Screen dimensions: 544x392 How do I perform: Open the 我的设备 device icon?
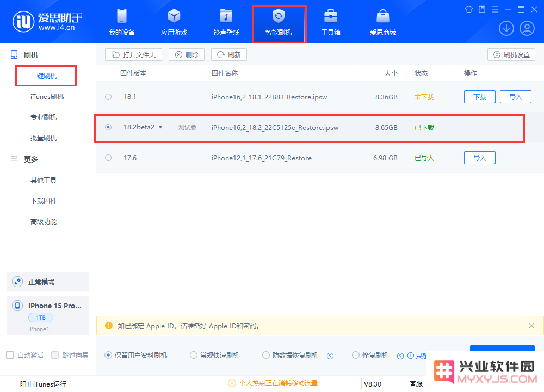(x=122, y=16)
